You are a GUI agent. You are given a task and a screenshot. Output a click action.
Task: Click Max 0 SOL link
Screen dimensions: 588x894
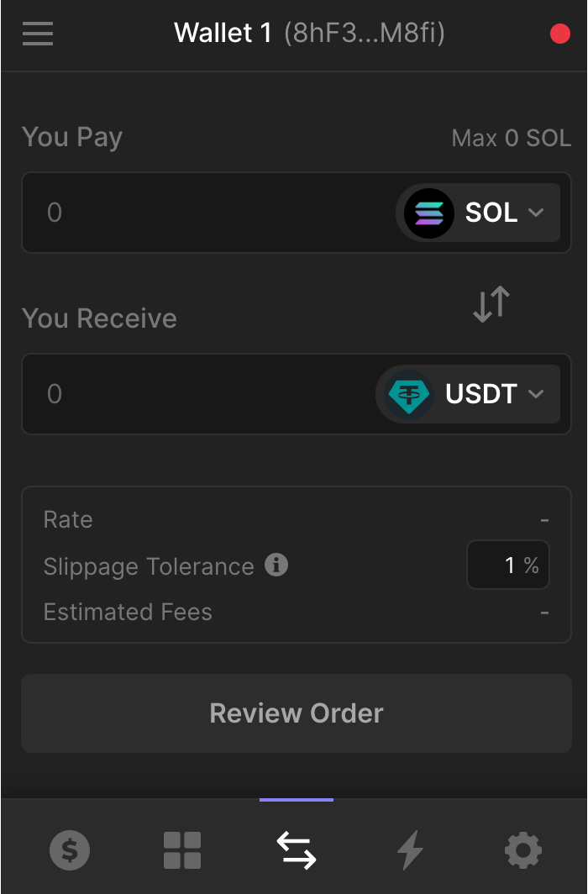[x=511, y=138]
